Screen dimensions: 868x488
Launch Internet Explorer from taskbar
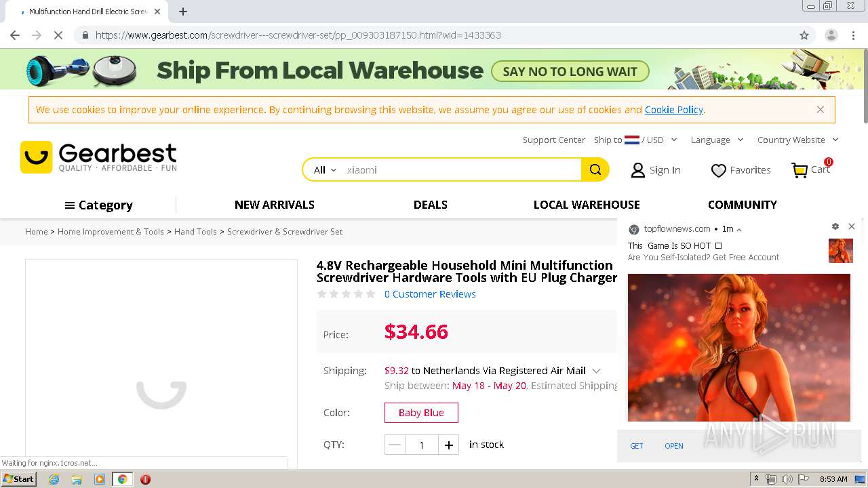(x=54, y=479)
